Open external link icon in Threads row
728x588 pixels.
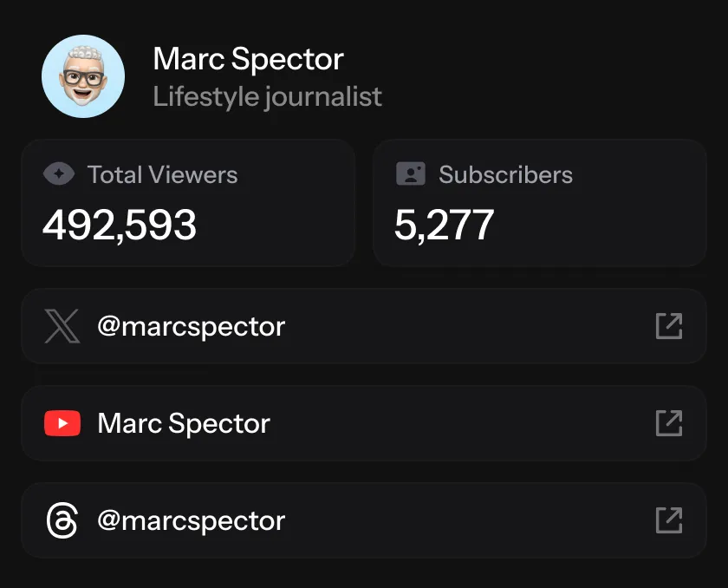[668, 520]
